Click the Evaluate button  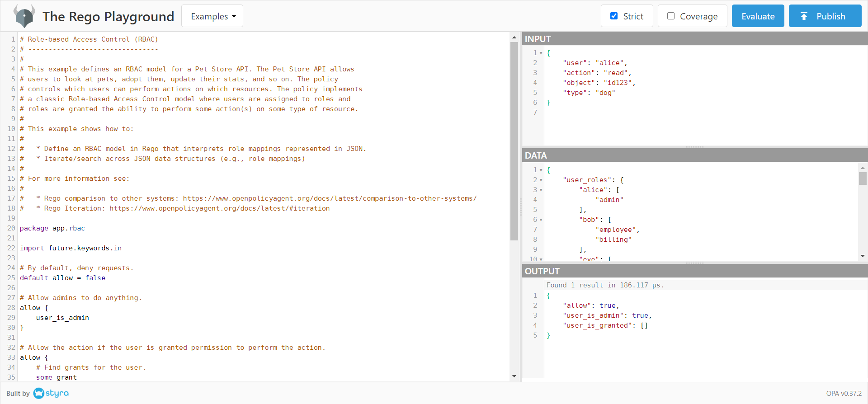[x=758, y=16]
